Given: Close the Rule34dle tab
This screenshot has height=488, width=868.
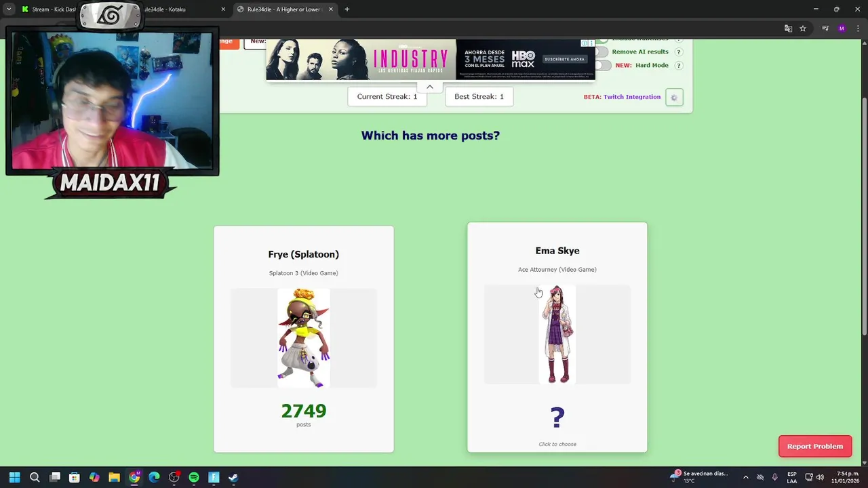Looking at the screenshot, I should point(331,9).
